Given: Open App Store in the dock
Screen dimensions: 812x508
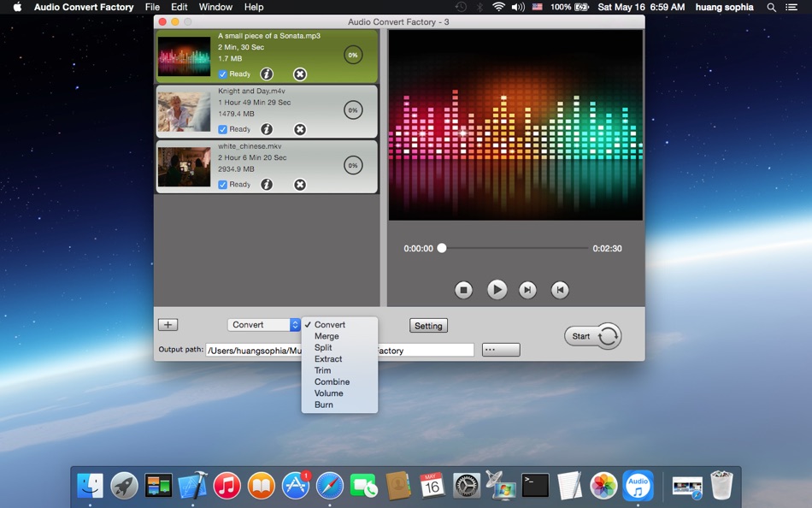Looking at the screenshot, I should click(x=295, y=486).
